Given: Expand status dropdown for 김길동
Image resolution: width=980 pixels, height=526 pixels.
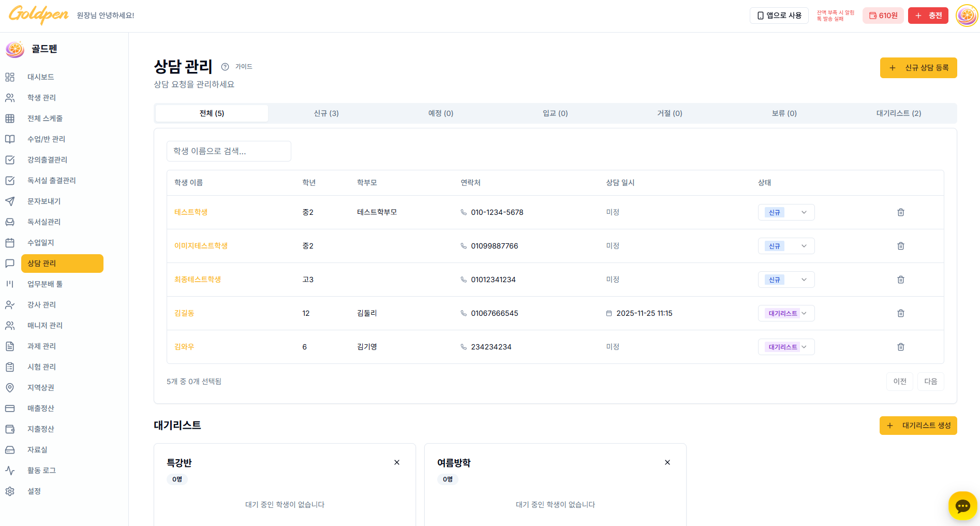Looking at the screenshot, I should click(786, 313).
